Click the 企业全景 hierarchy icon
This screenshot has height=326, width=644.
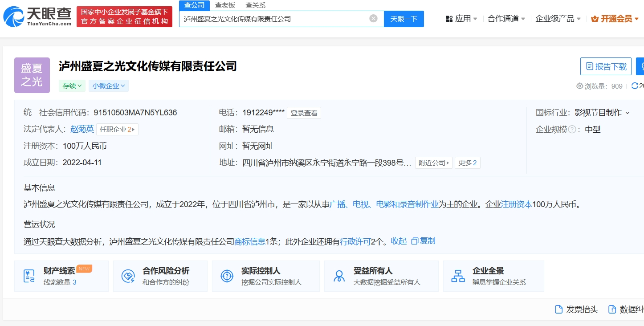(458, 276)
